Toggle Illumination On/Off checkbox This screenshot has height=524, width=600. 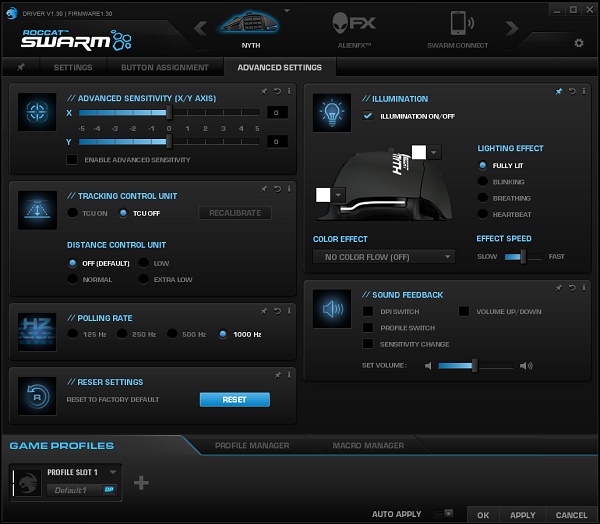(368, 116)
